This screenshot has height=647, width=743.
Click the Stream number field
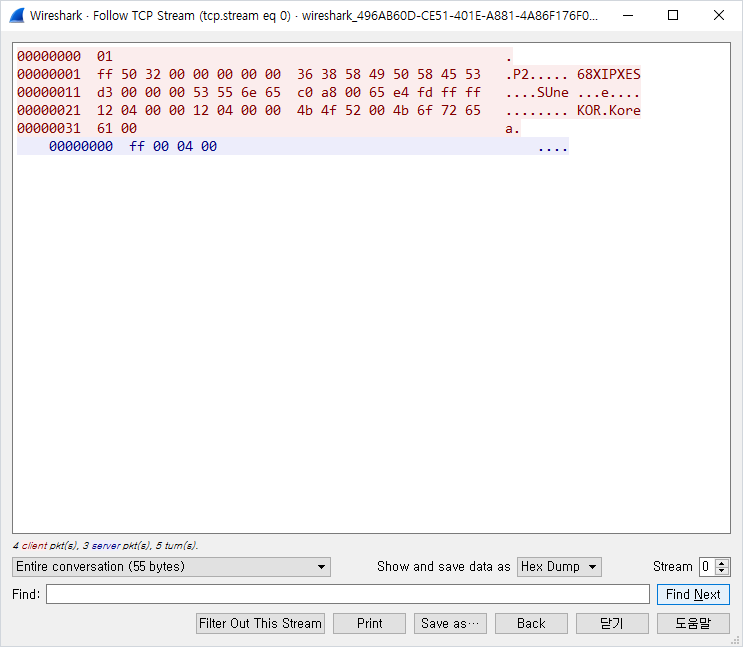tap(708, 567)
